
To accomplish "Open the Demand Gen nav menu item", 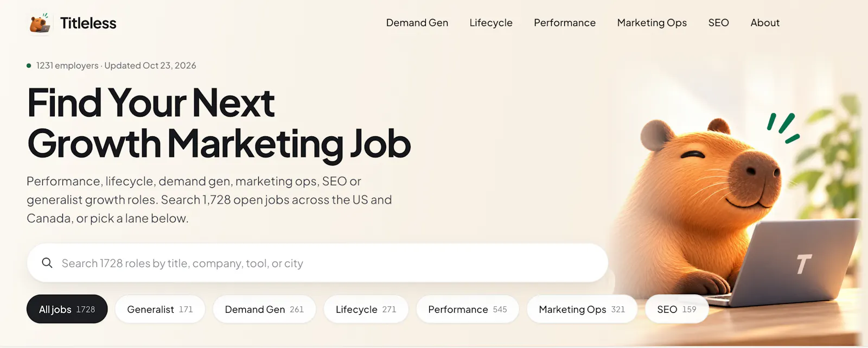I will click(417, 23).
